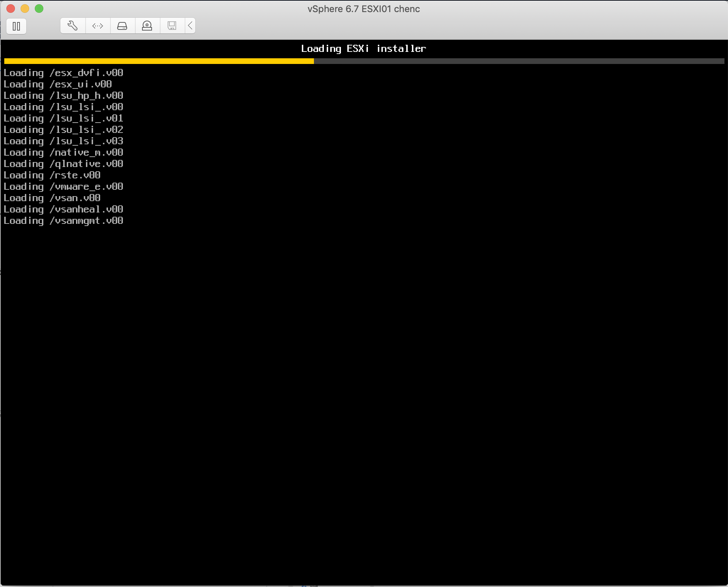Click the hard disk device icon
This screenshot has width=728, height=587.
[x=123, y=26]
